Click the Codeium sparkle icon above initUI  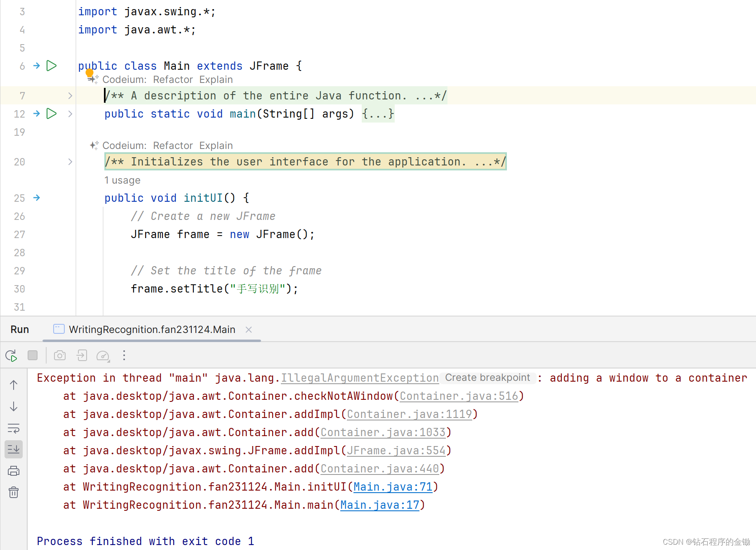pos(94,145)
